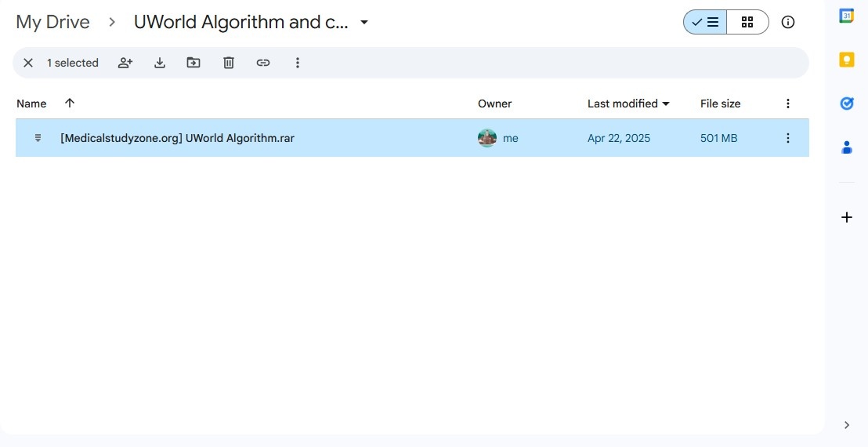Open column options menu in the header row
Image resolution: width=868 pixels, height=447 pixels.
[x=788, y=104]
